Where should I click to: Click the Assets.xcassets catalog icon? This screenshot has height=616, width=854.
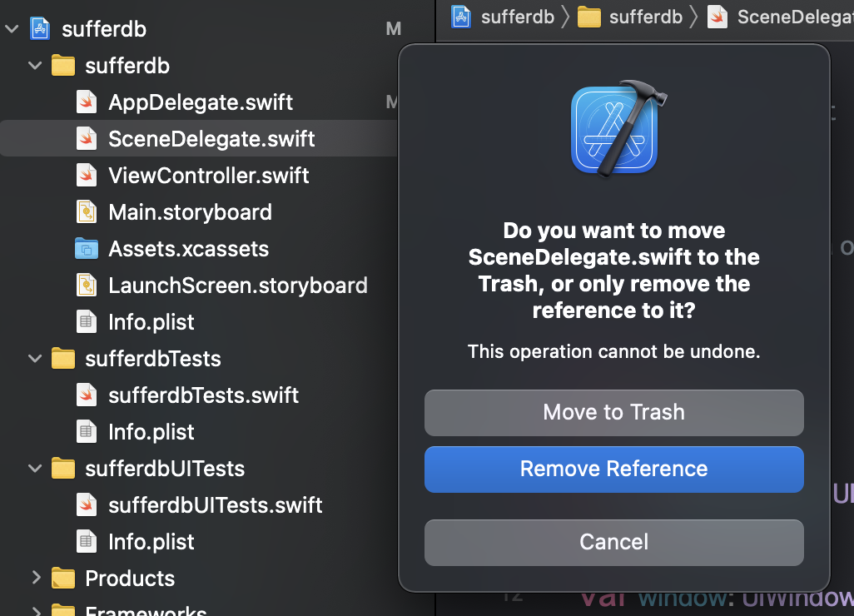[x=86, y=248]
